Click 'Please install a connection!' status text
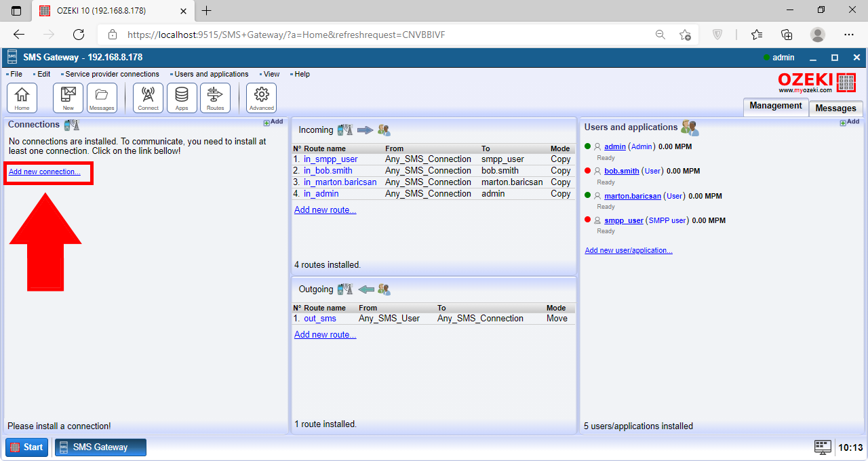 [x=59, y=426]
